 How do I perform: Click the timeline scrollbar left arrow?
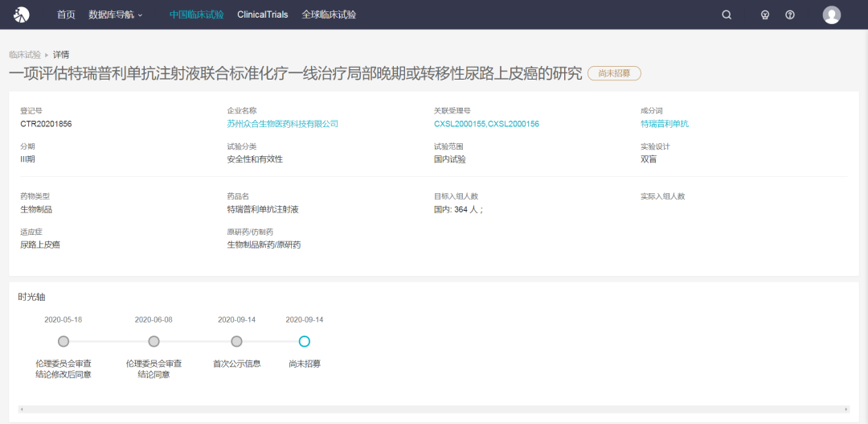(x=22, y=409)
